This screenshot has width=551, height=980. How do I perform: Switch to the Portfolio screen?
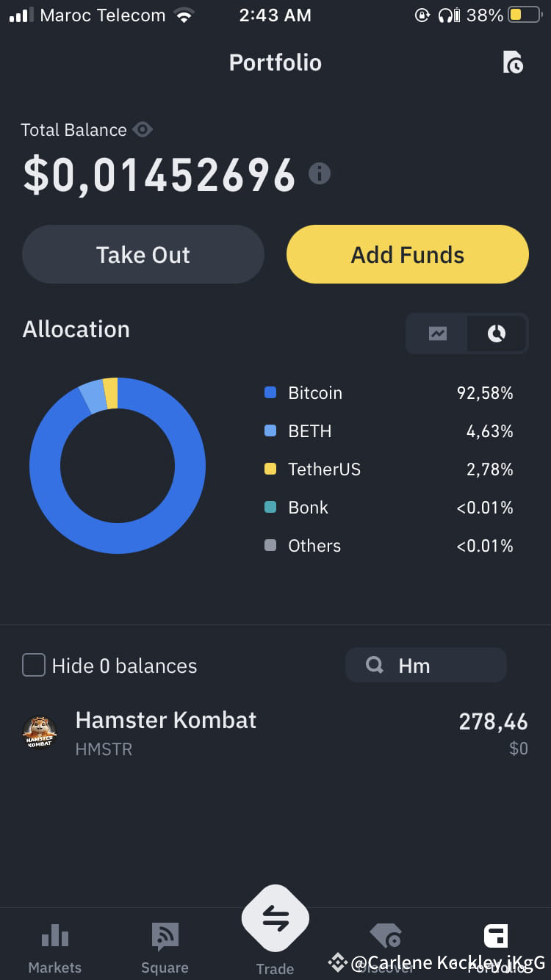(x=275, y=62)
